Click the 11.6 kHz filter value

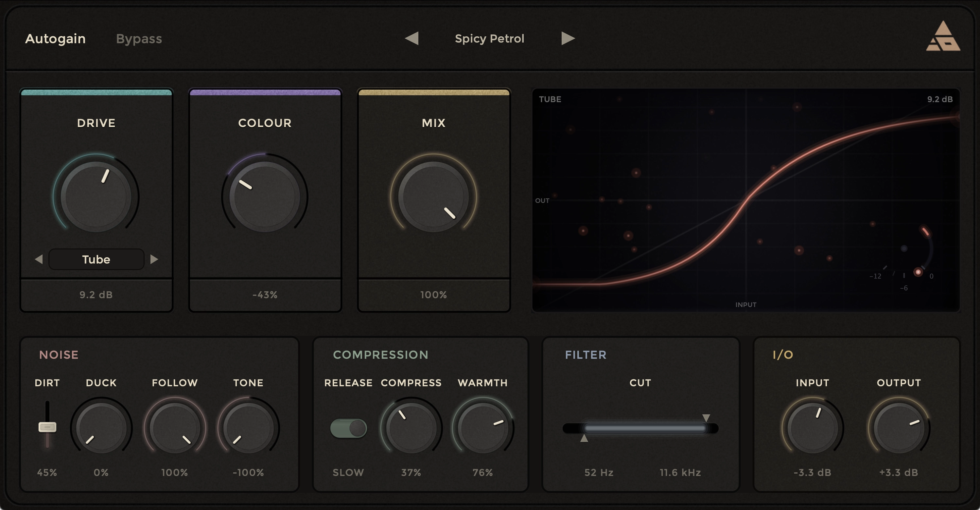click(680, 472)
